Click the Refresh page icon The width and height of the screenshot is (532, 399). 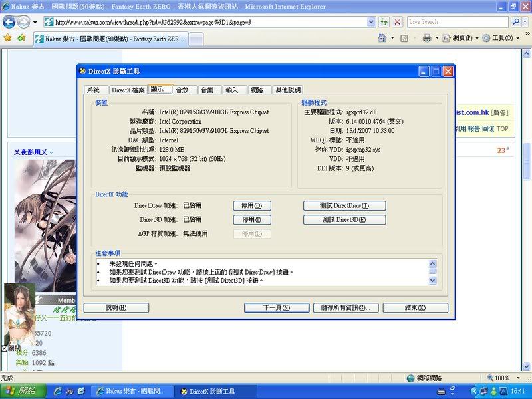click(x=384, y=23)
